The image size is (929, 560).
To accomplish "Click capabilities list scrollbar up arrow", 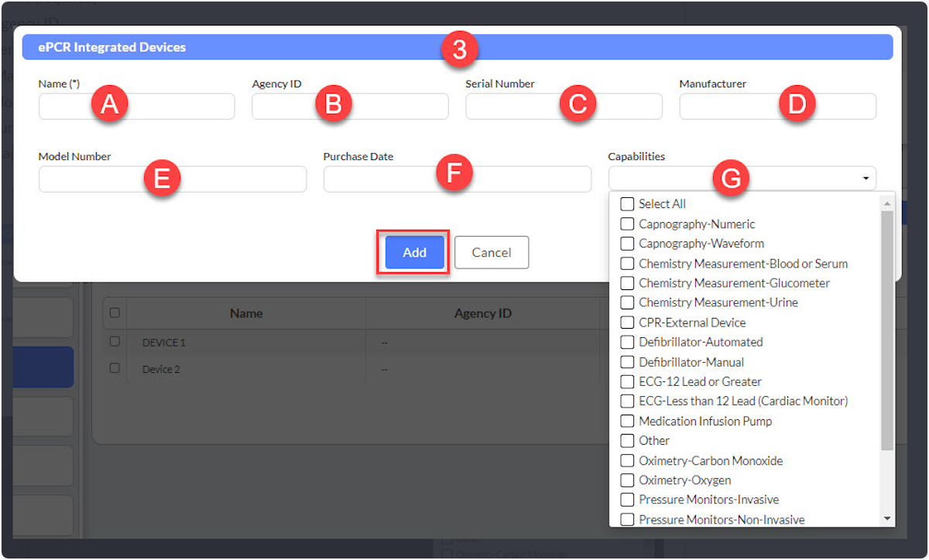I will pyautogui.click(x=887, y=203).
